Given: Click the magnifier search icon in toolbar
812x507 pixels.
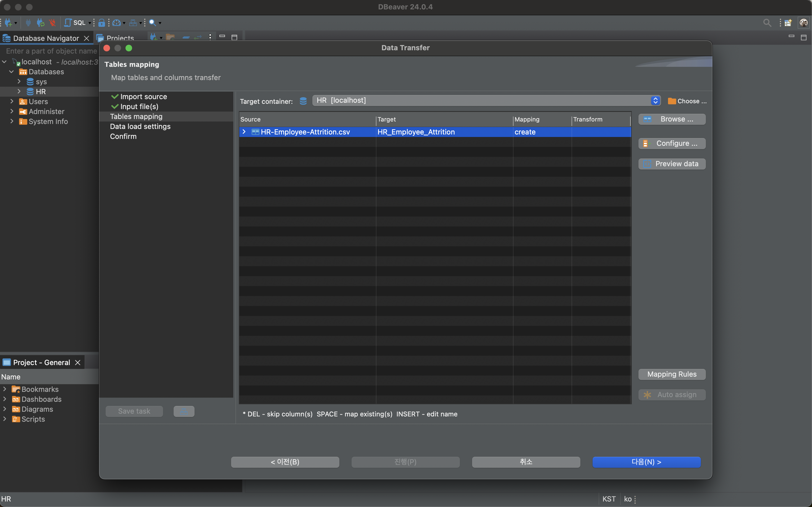Looking at the screenshot, I should tap(152, 22).
